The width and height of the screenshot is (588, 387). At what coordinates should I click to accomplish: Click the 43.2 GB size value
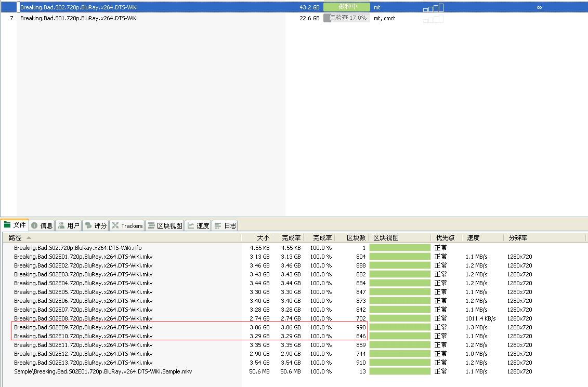click(309, 7)
